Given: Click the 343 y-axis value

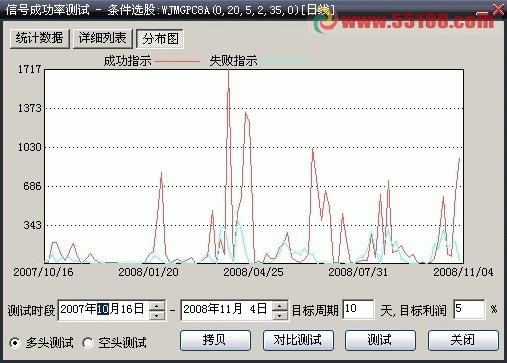Looking at the screenshot, I should pos(32,225).
